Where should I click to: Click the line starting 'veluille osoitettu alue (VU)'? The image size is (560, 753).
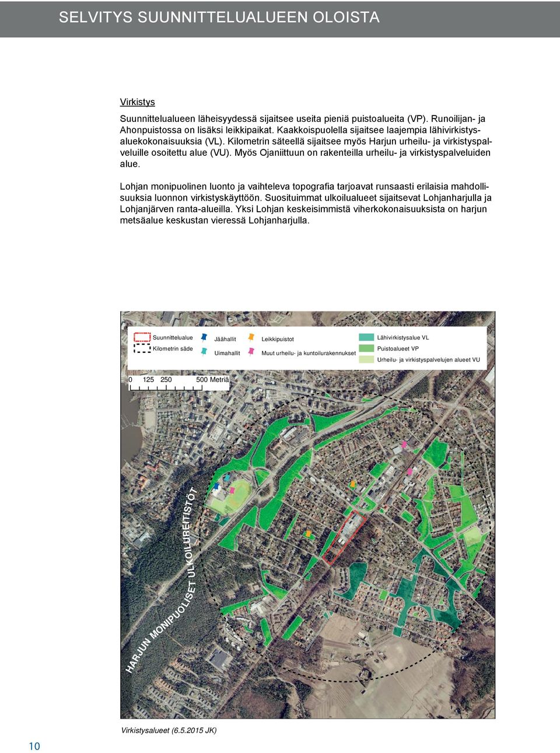(305, 153)
